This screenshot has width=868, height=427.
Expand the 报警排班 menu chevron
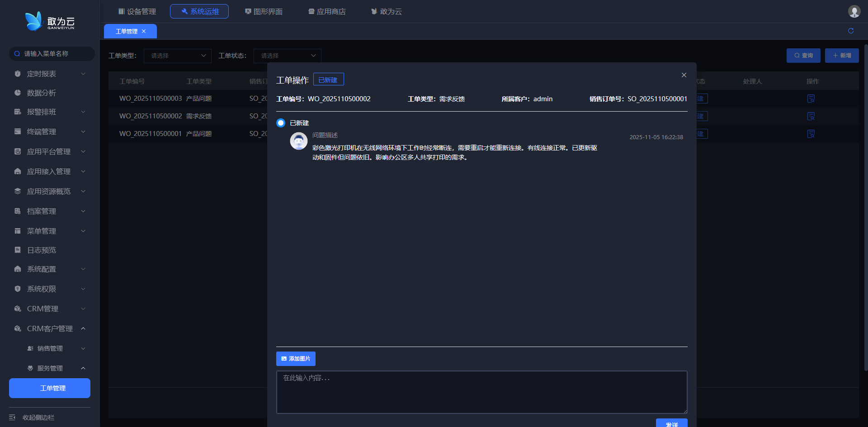[83, 112]
